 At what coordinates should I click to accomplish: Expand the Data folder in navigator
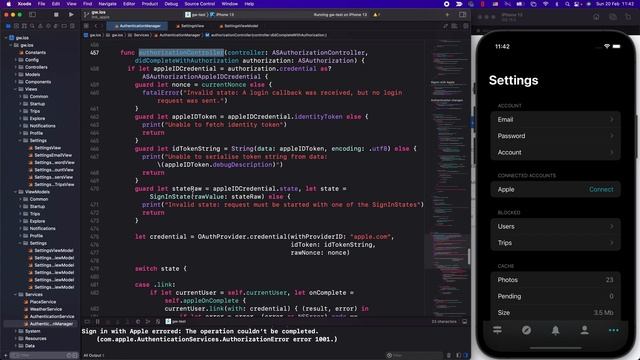pos(16,346)
